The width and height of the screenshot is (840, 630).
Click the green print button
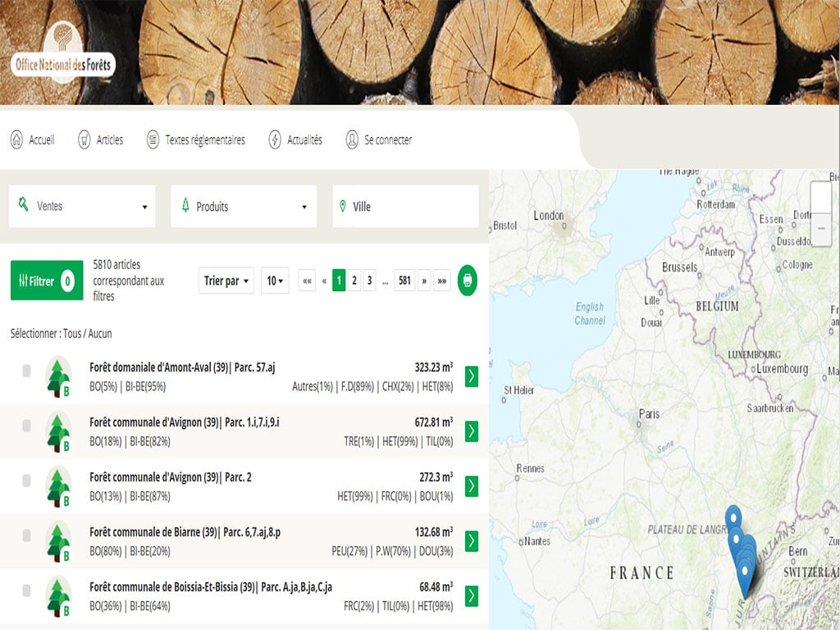tap(467, 281)
